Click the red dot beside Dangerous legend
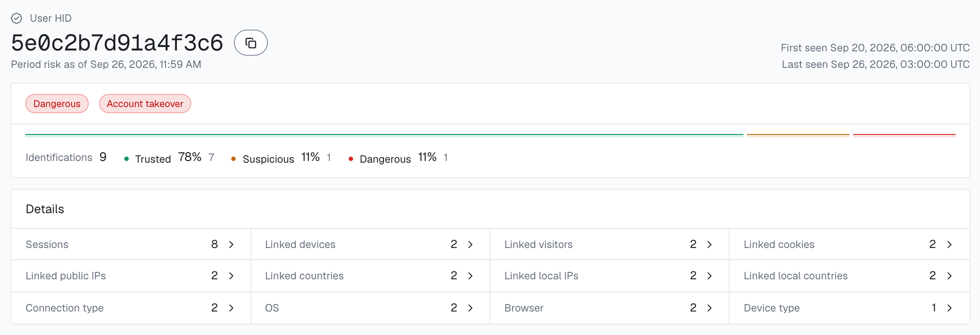Screen dimensions: 980x335 (x=350, y=159)
